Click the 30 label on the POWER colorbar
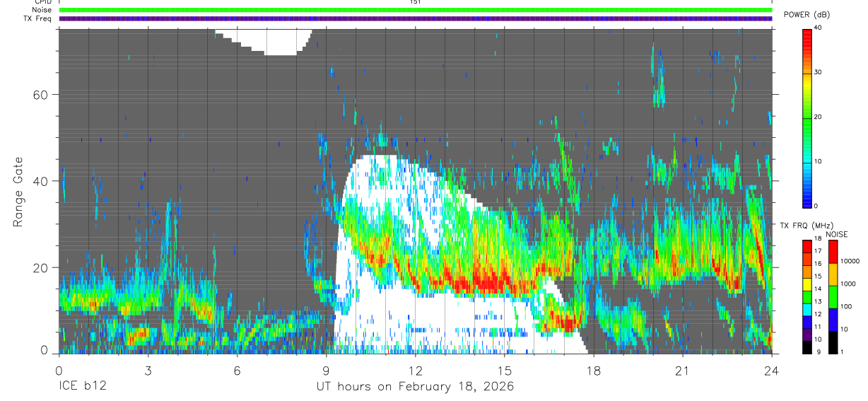This screenshot has width=868, height=401. tap(818, 72)
